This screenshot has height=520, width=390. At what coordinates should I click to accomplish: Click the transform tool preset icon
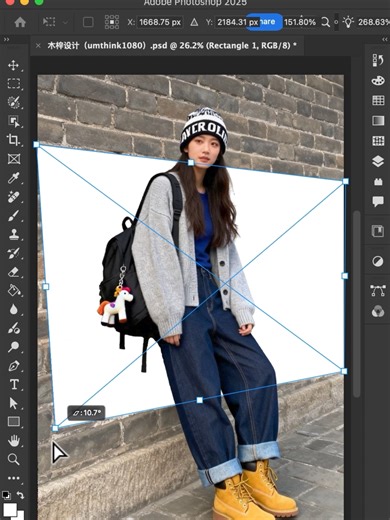[49, 22]
